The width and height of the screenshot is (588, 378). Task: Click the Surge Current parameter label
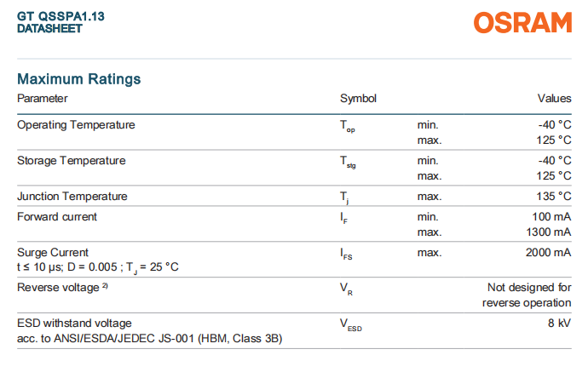click(53, 253)
